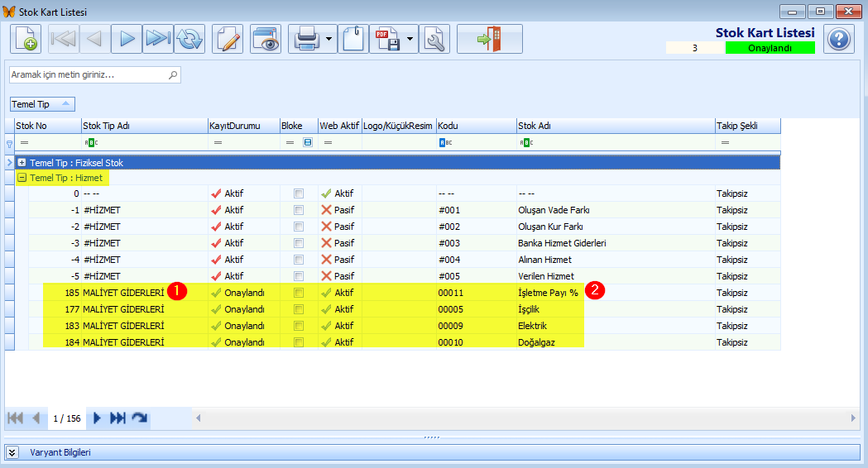Toggle the Temel Tip grouping sort chip
This screenshot has width=868, height=468.
pos(43,104)
